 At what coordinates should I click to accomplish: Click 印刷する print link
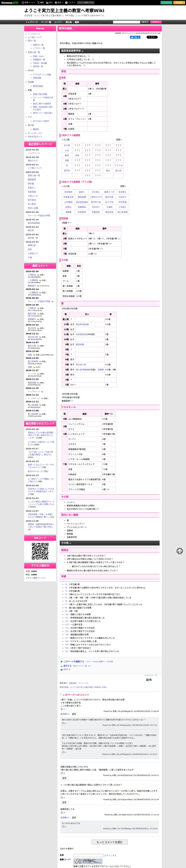tap(67, 670)
